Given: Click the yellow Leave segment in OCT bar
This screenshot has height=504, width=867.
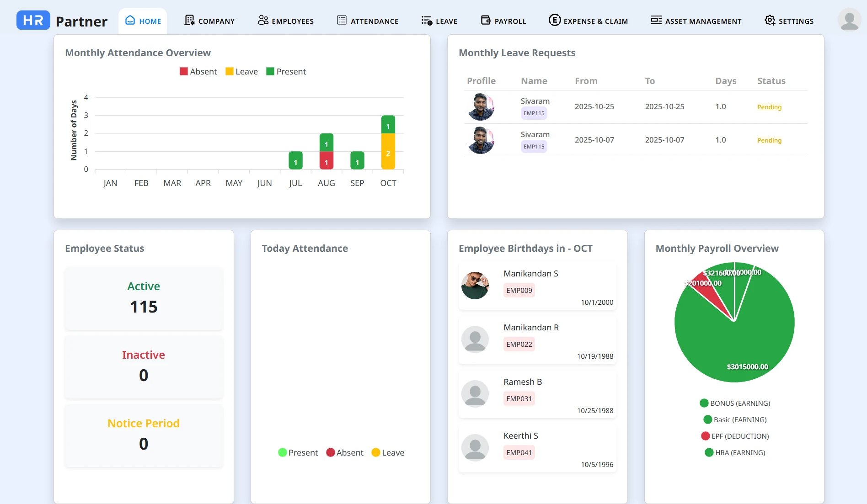Looking at the screenshot, I should 388,152.
